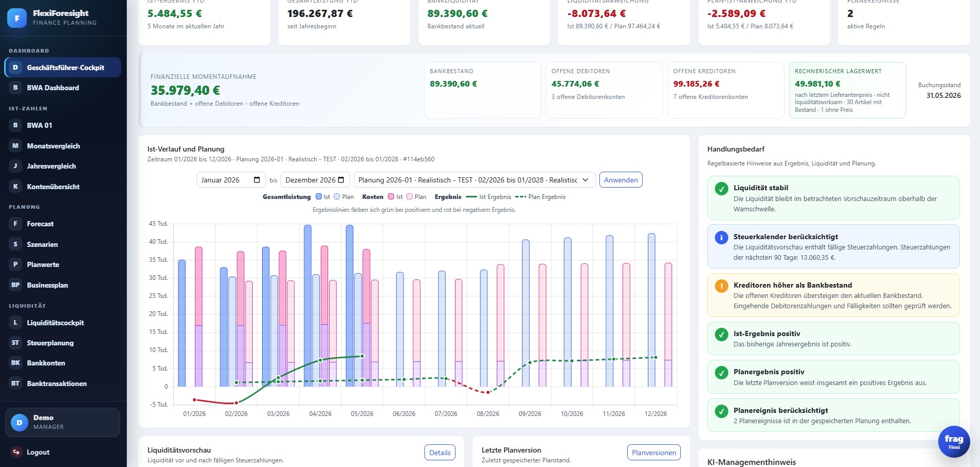Image resolution: width=980 pixels, height=467 pixels.
Task: Click the FlexiForesight logo icon
Action: 17,18
